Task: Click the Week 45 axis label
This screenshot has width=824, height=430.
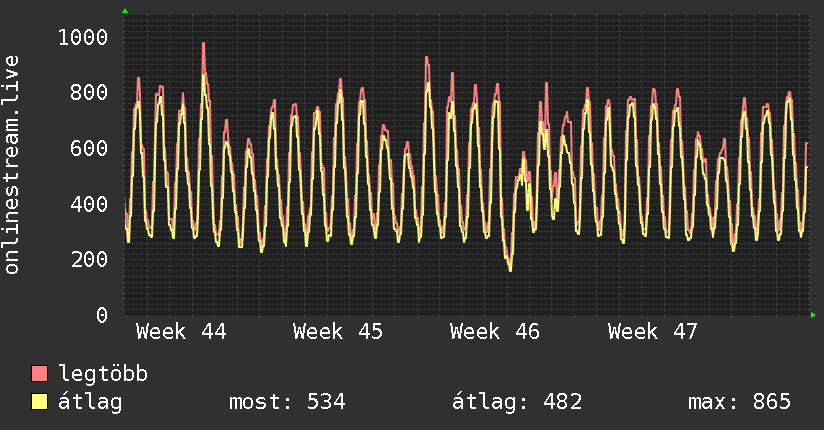Action: pyautogui.click(x=338, y=332)
